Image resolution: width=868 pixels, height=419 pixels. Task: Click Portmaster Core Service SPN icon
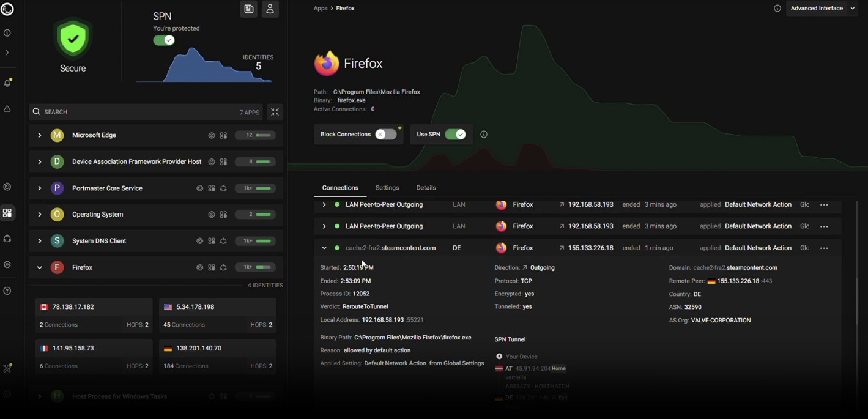223,188
